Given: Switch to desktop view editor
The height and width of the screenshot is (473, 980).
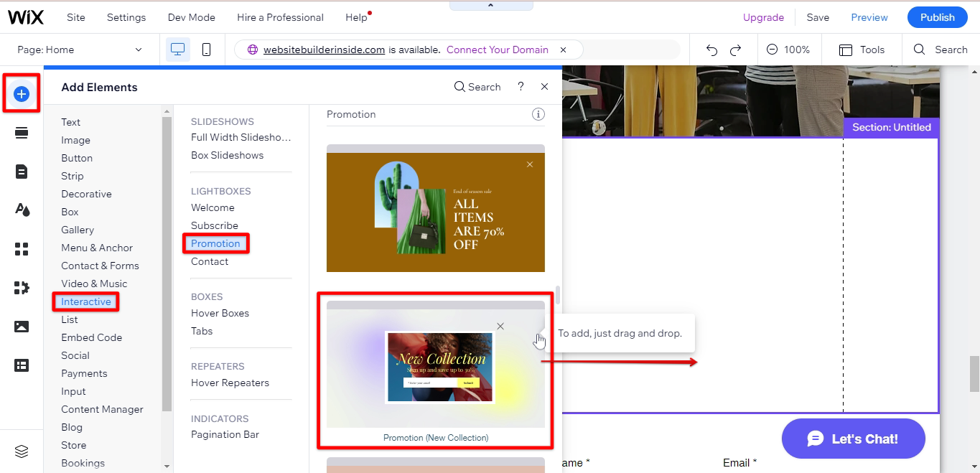Looking at the screenshot, I should [x=178, y=50].
